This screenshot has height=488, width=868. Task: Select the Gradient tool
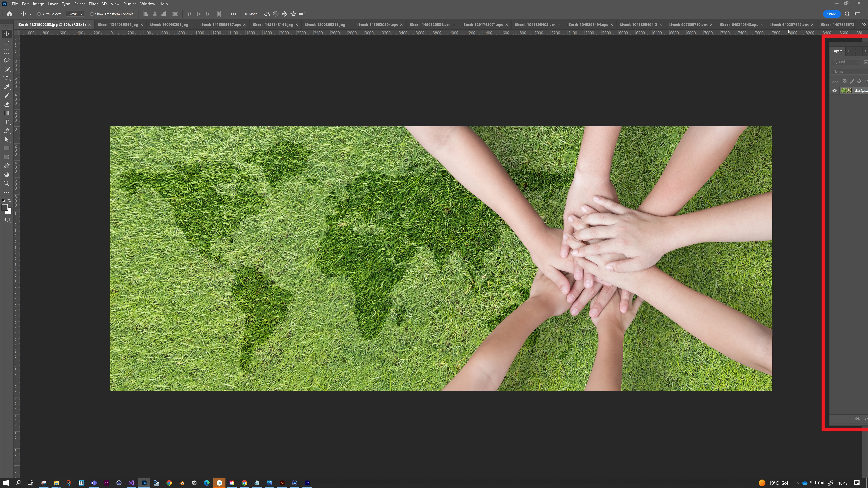6,113
